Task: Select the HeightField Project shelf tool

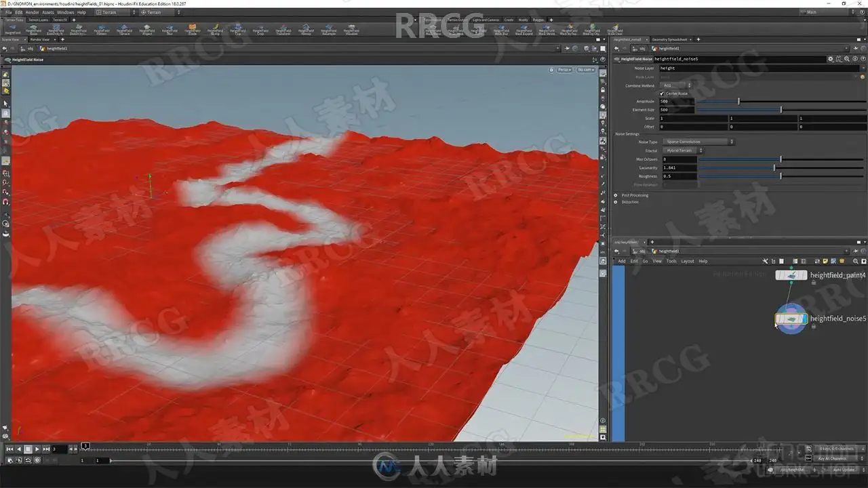Action: coord(147,30)
